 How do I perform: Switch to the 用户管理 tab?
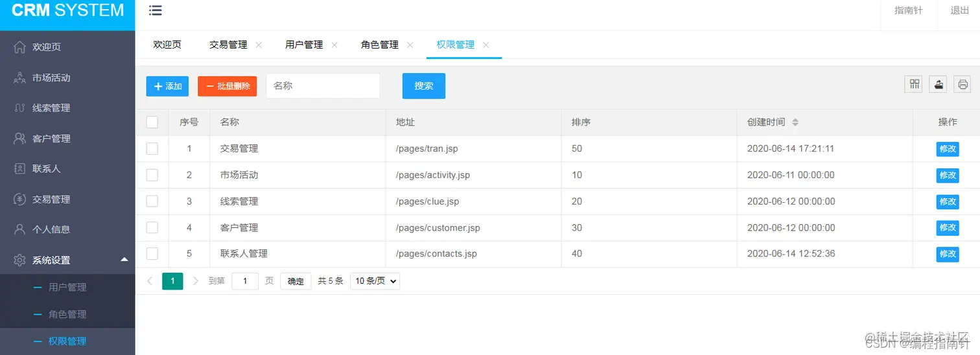coord(304,45)
